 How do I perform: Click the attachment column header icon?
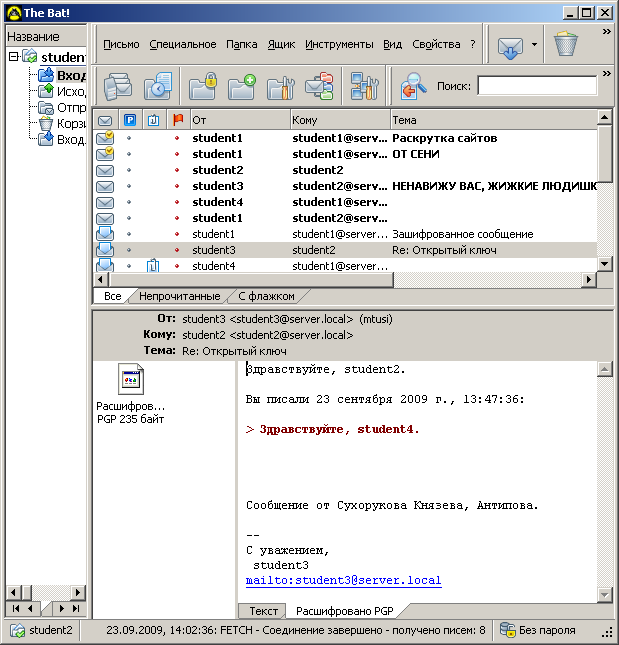(x=154, y=120)
